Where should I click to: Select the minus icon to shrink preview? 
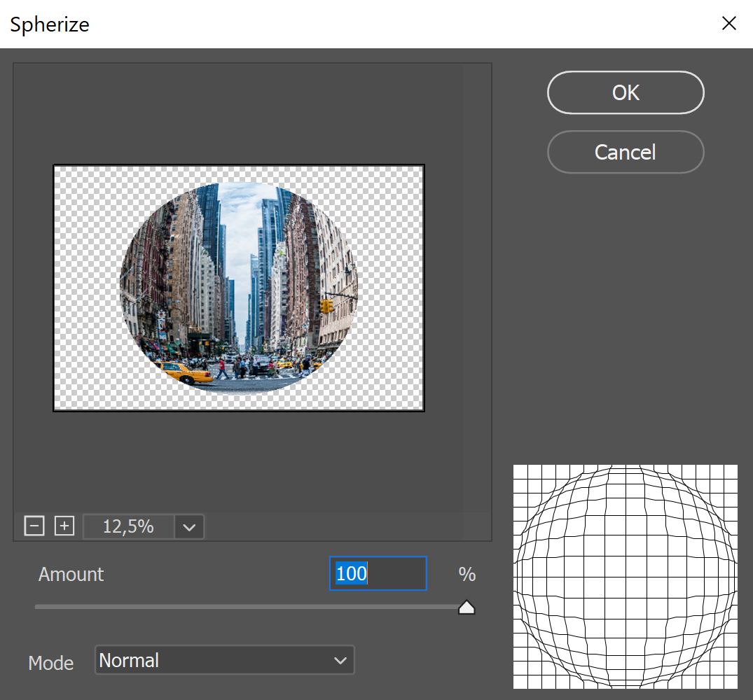point(34,526)
